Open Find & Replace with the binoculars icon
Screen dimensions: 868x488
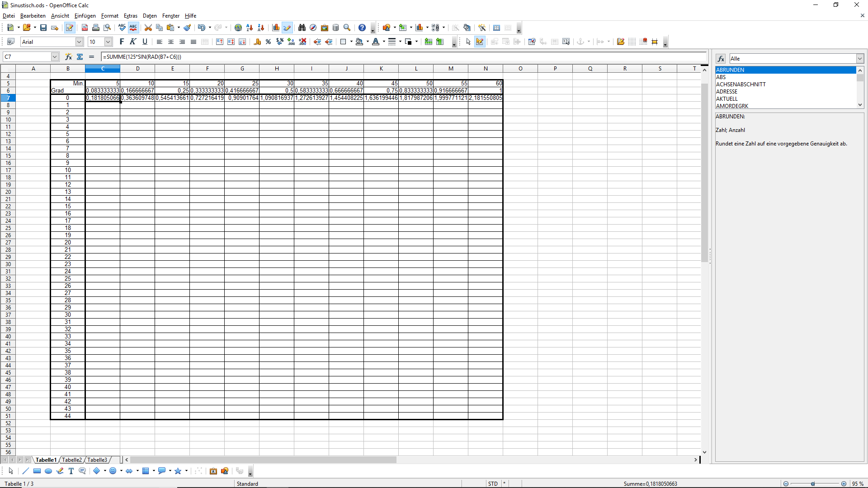pyautogui.click(x=302, y=28)
